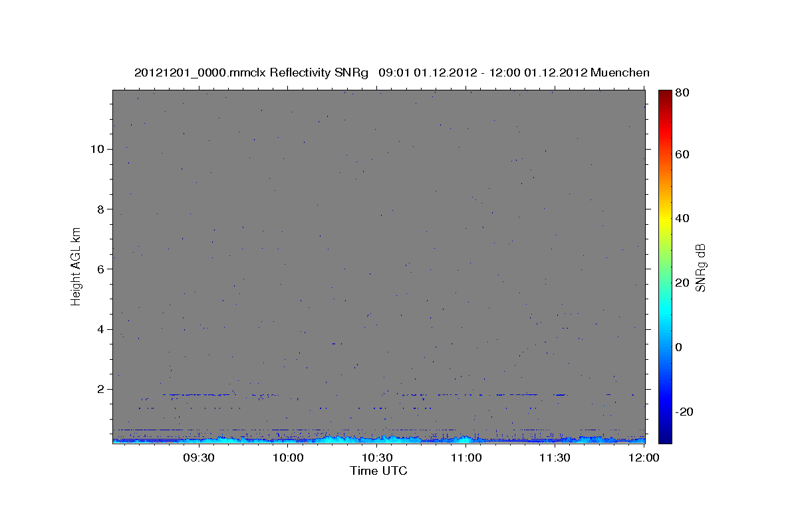Click the 12:00 time tick label
Screen dimensions: 798x532
coord(644,458)
